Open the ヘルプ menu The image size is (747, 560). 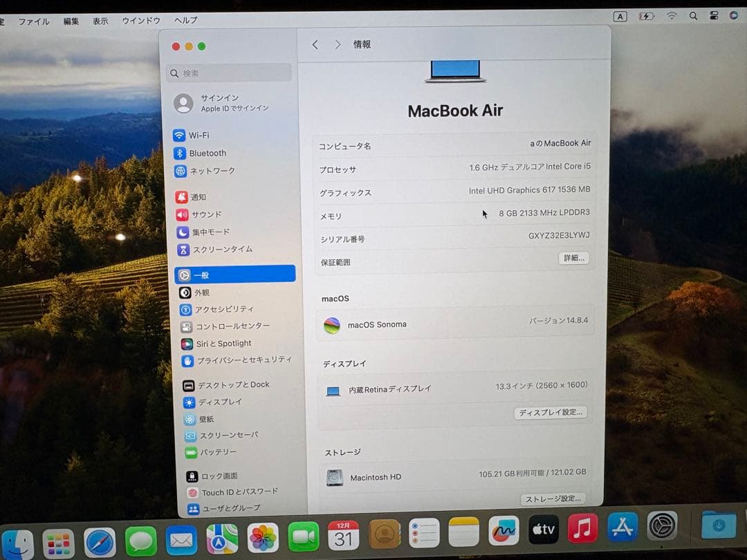[185, 21]
